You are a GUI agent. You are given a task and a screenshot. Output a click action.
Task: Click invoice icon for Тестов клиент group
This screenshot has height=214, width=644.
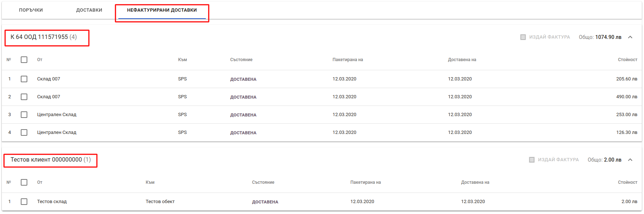(x=531, y=160)
